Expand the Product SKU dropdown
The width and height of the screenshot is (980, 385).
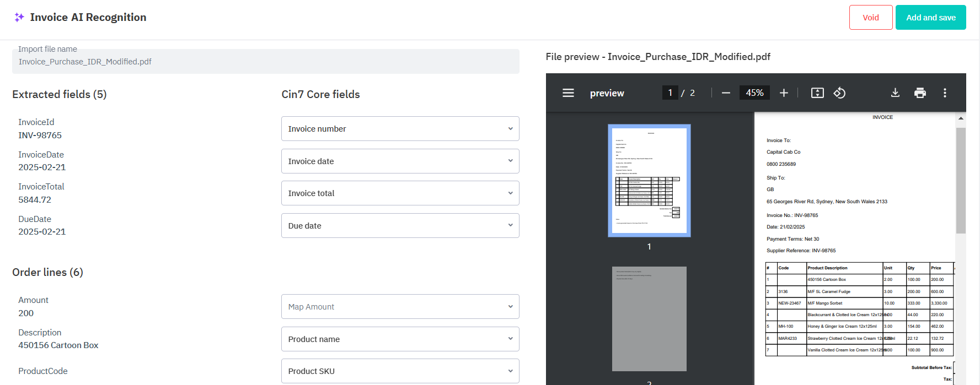click(400, 371)
